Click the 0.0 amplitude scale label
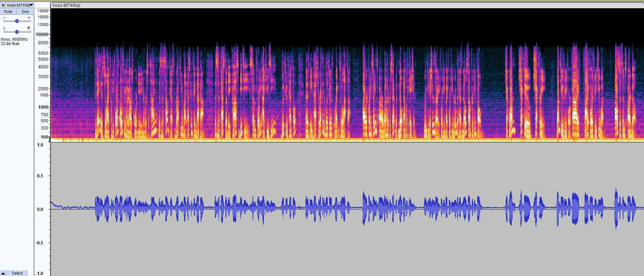Viewport: 644px width, 276px height. (x=40, y=209)
